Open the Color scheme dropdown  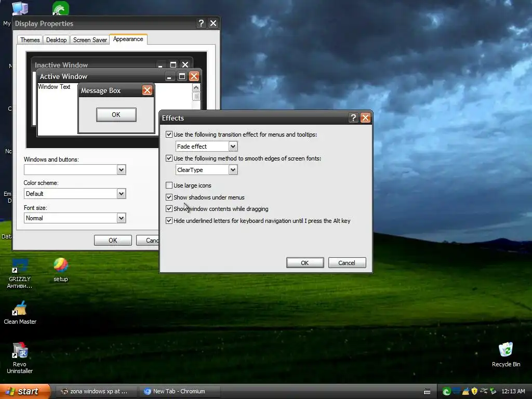pos(122,194)
